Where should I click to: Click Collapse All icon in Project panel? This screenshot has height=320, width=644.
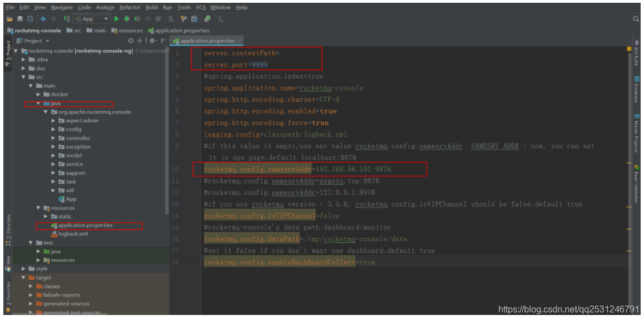pos(140,41)
